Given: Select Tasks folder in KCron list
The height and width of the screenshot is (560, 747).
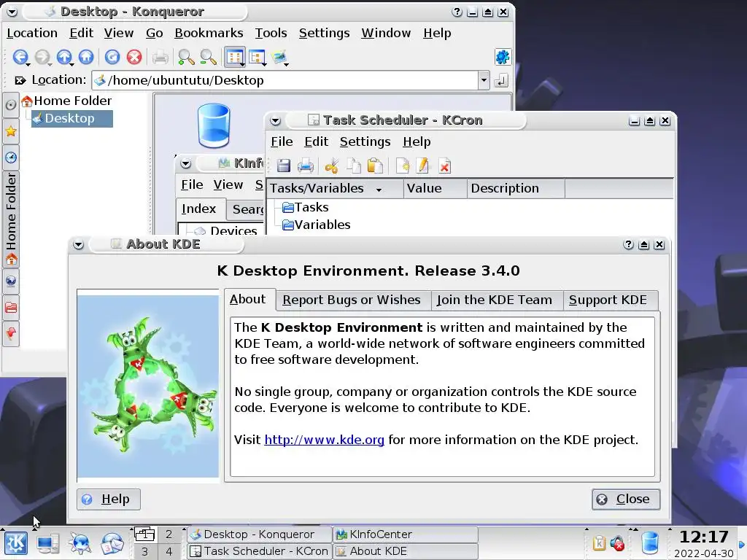Looking at the screenshot, I should tap(306, 207).
